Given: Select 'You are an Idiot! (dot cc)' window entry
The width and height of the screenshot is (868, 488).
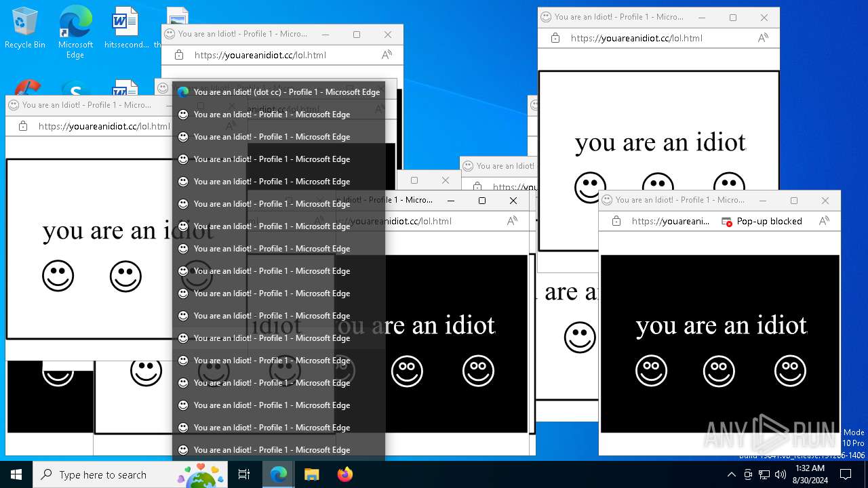Looking at the screenshot, I should pyautogui.click(x=279, y=92).
